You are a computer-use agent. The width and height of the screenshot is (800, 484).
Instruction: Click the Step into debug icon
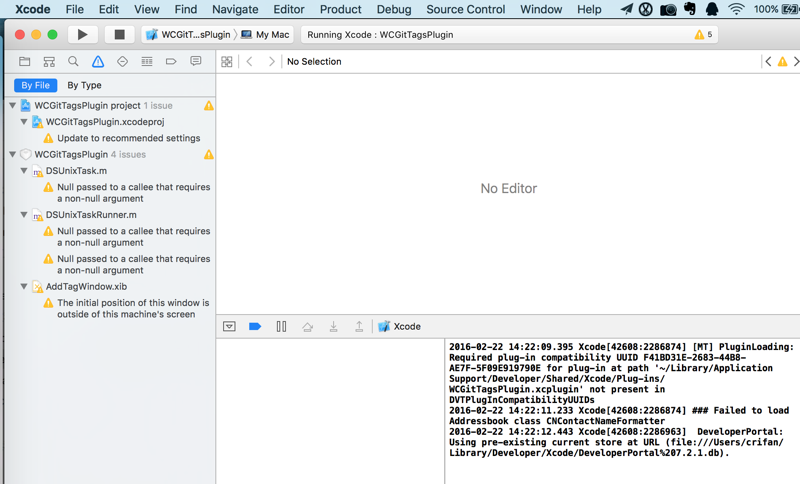333,326
